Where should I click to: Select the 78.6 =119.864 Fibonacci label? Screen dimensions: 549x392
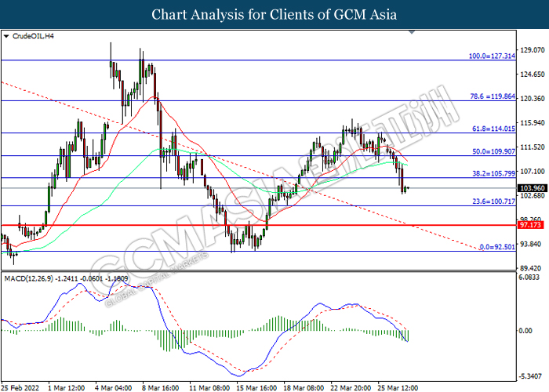tap(493, 96)
